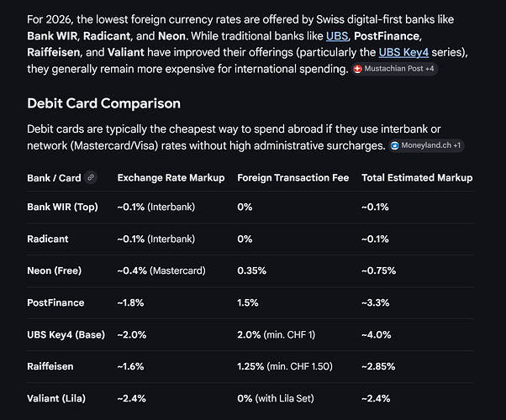Click the "0% (with Lila Set)" cell
Viewport: 506px width, 420px height.
(x=280, y=398)
